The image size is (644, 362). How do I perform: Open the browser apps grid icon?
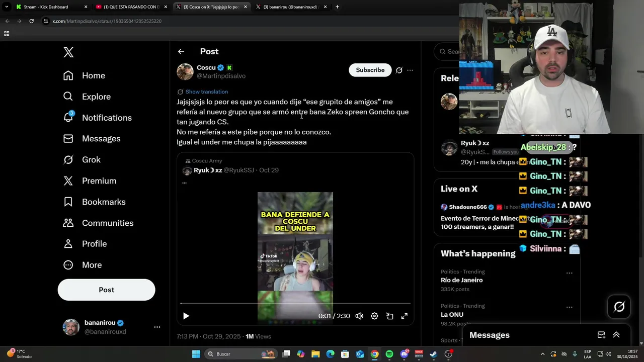pos(7,34)
